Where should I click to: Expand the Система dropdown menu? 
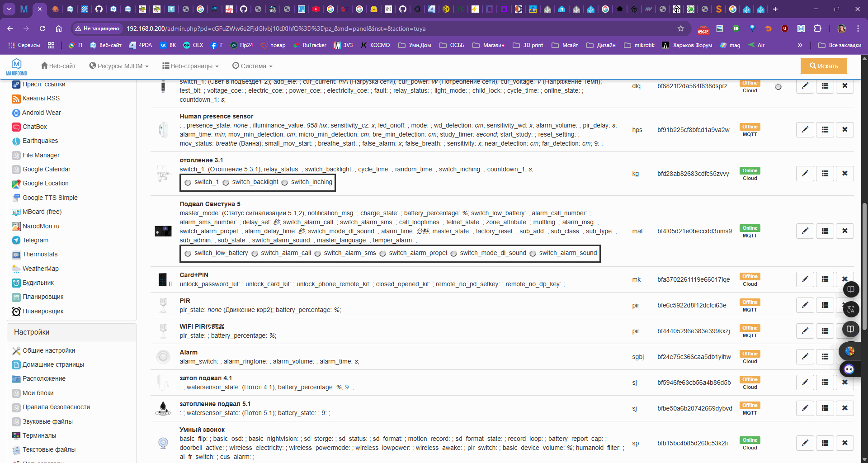[x=252, y=66]
